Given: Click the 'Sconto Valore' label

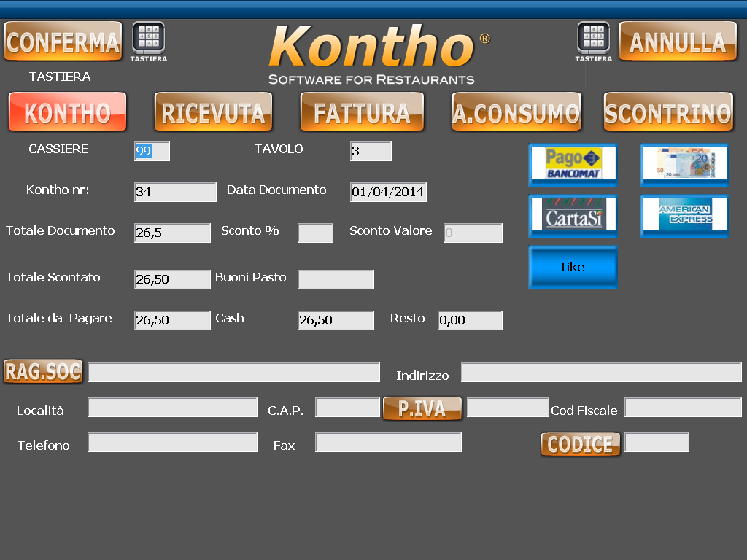Looking at the screenshot, I should click(391, 231).
